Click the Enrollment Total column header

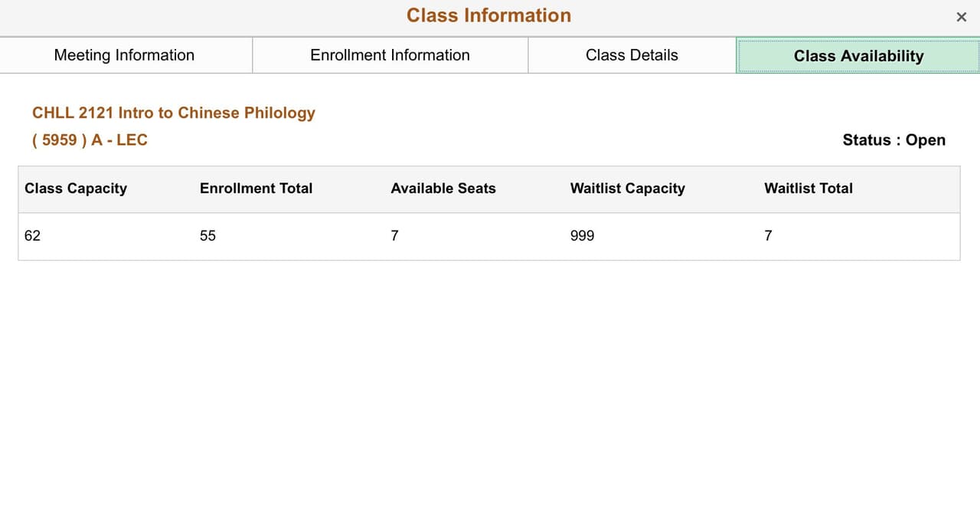pos(256,189)
